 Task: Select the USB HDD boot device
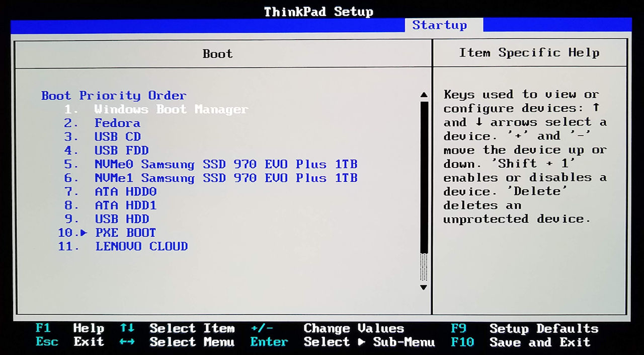pos(122,219)
